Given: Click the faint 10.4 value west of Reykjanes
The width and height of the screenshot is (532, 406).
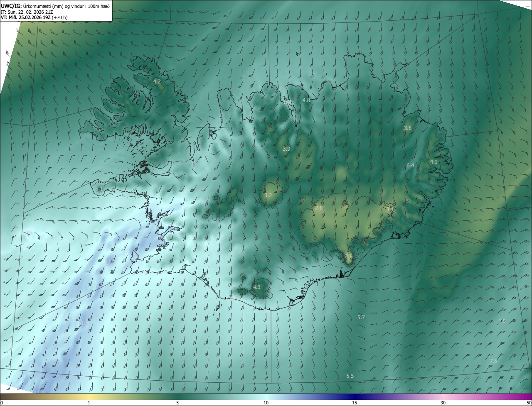Looking at the screenshot, I should click(x=28, y=234).
